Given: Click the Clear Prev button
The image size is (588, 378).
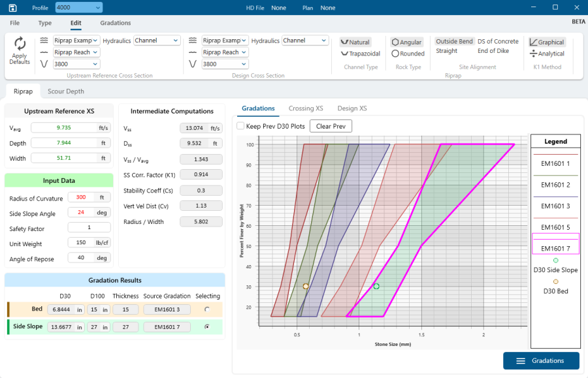Looking at the screenshot, I should point(331,126).
